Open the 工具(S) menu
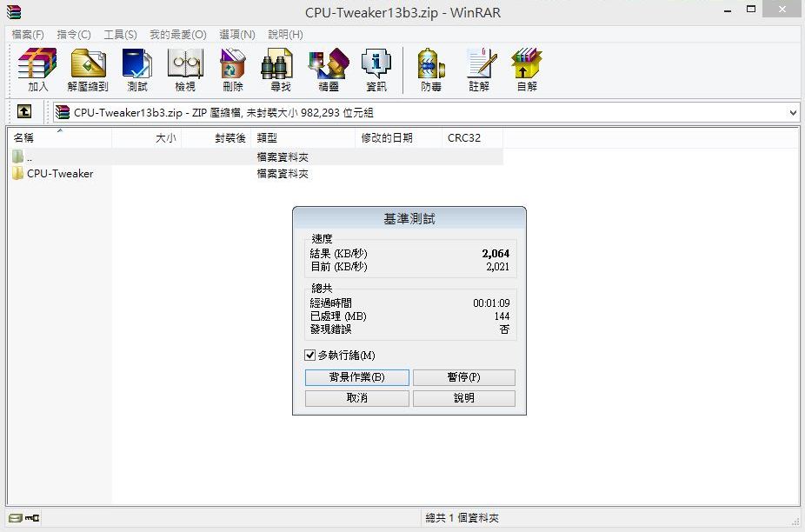Screen dimensions: 805x532 click(120, 35)
